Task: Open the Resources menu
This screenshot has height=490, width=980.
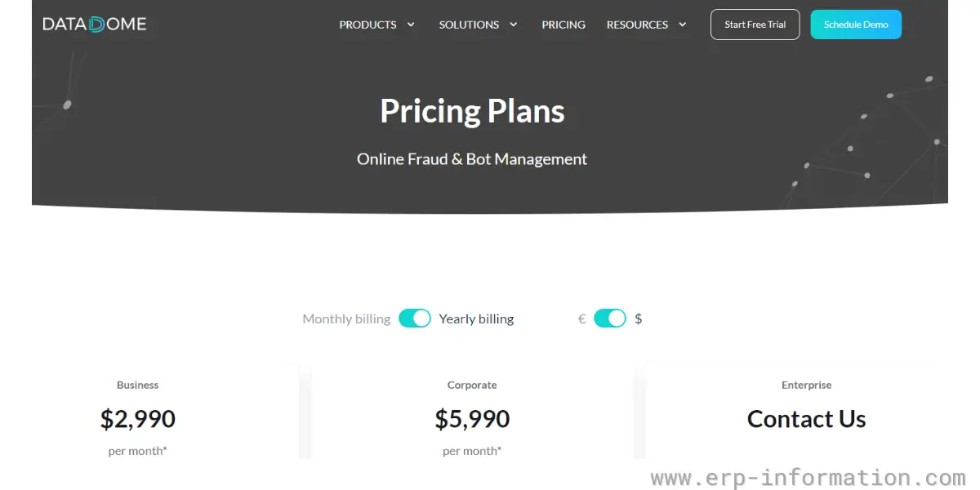Action: [x=637, y=24]
